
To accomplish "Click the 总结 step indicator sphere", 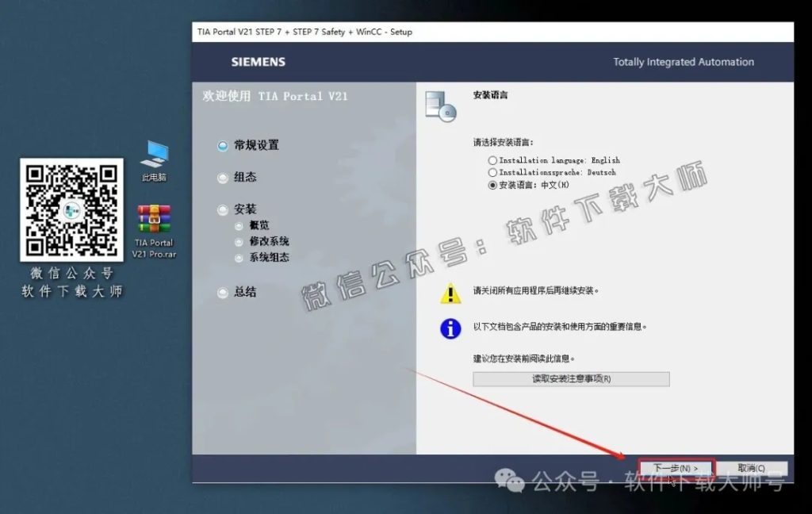I will point(223,293).
